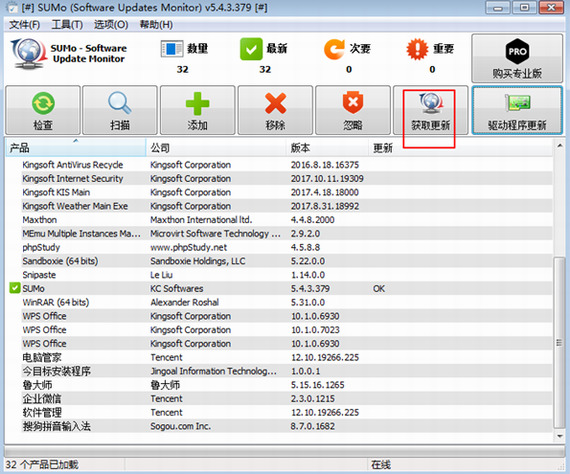Click the vertical scrollbar thumb
This screenshot has width=570, height=474.
click(x=559, y=342)
